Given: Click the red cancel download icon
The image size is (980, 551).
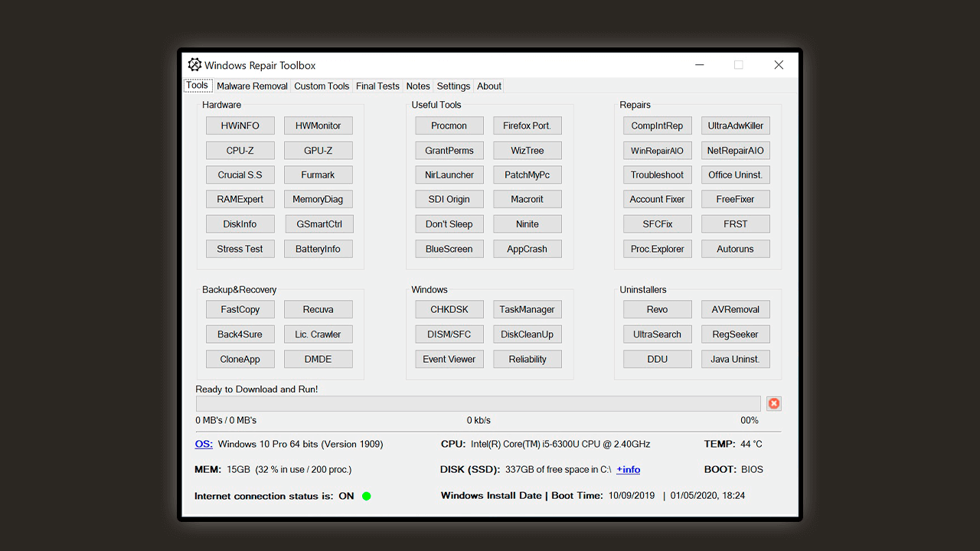Looking at the screenshot, I should (774, 403).
